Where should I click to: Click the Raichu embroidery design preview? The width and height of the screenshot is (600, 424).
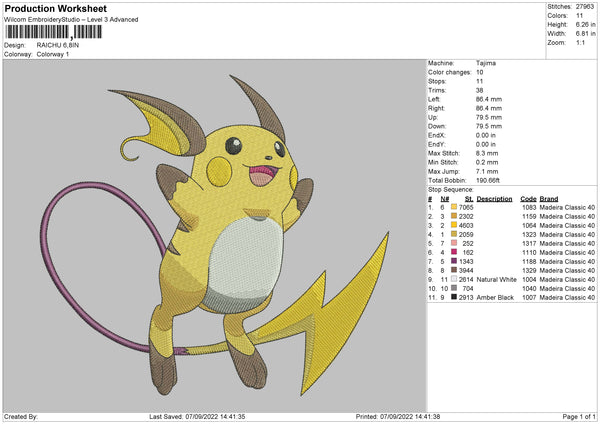click(x=215, y=235)
